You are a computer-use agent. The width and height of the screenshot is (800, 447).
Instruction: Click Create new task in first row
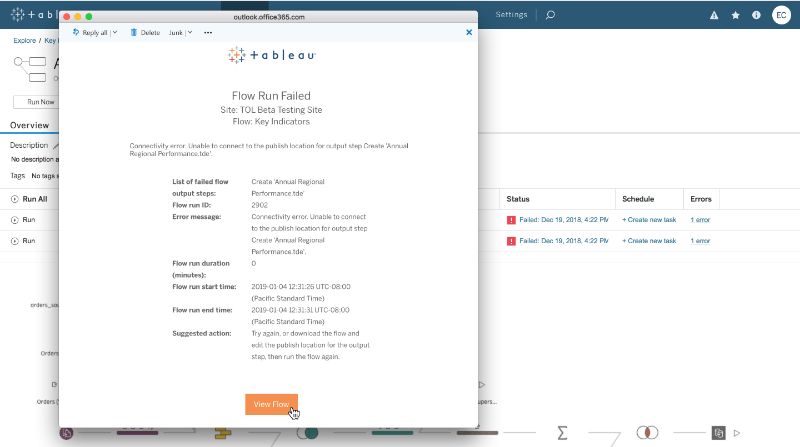649,219
